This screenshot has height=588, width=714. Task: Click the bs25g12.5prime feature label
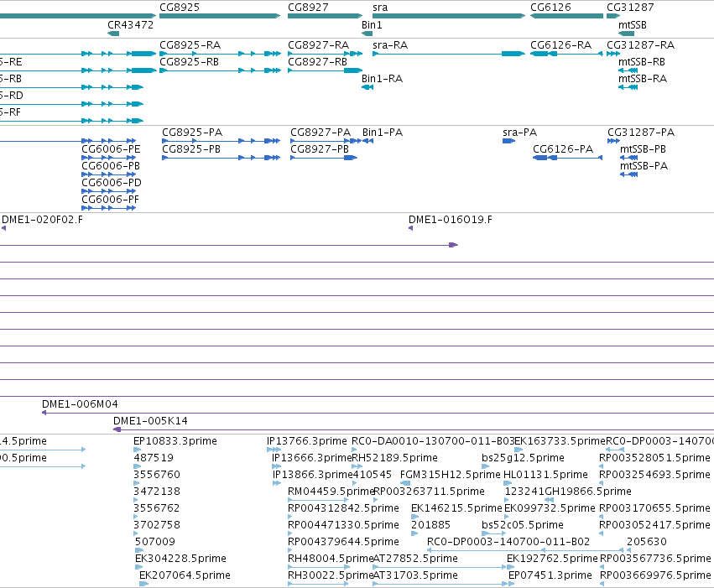[523, 458]
